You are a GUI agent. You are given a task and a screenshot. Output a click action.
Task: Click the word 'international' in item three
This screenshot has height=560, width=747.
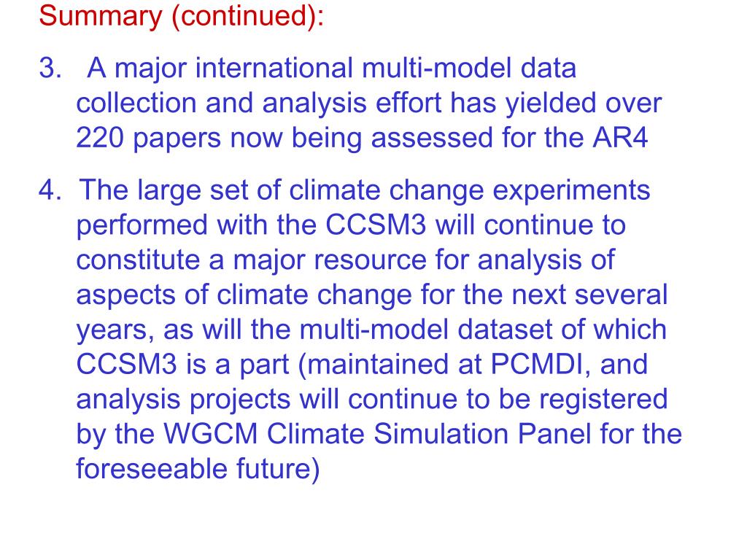pyautogui.click(x=274, y=68)
